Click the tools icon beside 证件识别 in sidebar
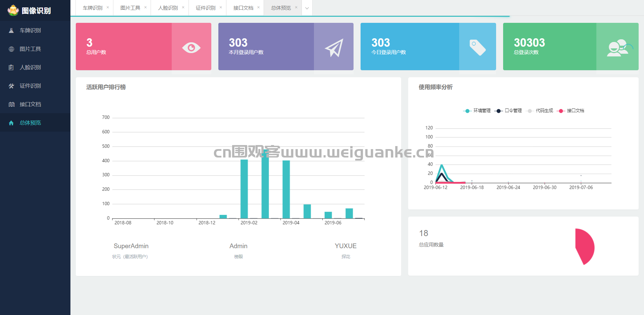This screenshot has height=315, width=644. coord(11,86)
